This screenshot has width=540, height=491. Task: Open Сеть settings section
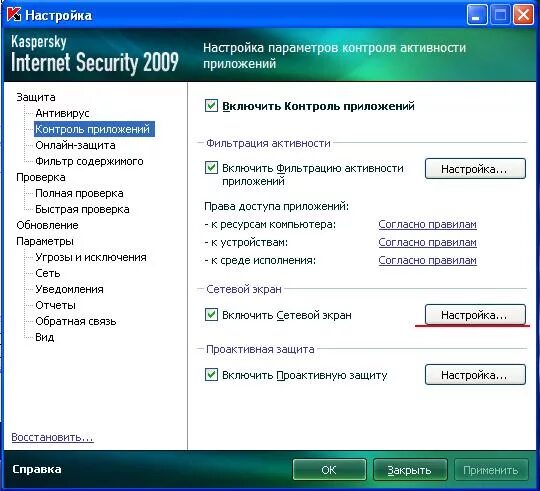48,273
